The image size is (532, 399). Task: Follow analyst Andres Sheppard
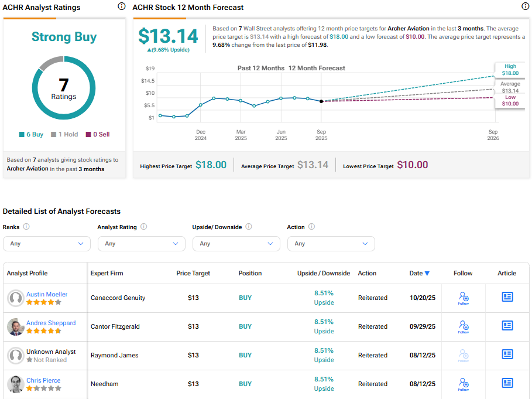[x=464, y=326]
